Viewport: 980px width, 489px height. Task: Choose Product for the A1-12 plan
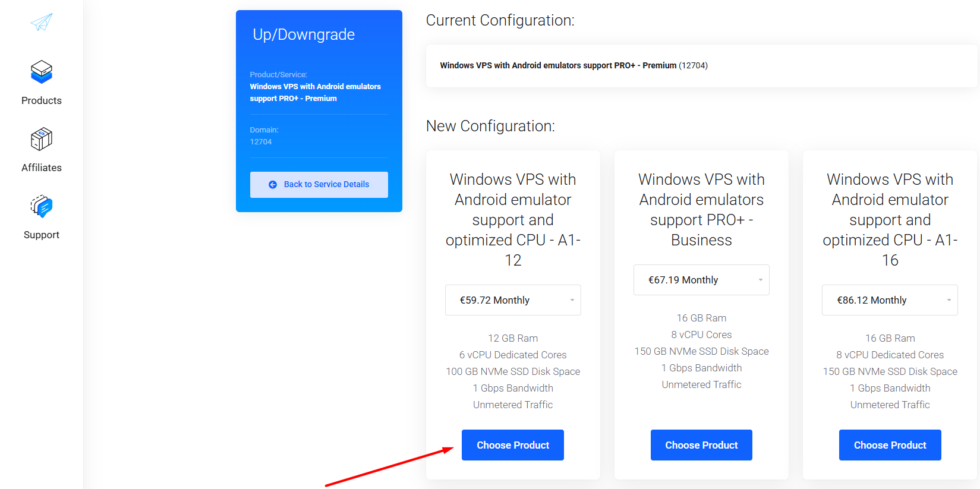pos(513,445)
